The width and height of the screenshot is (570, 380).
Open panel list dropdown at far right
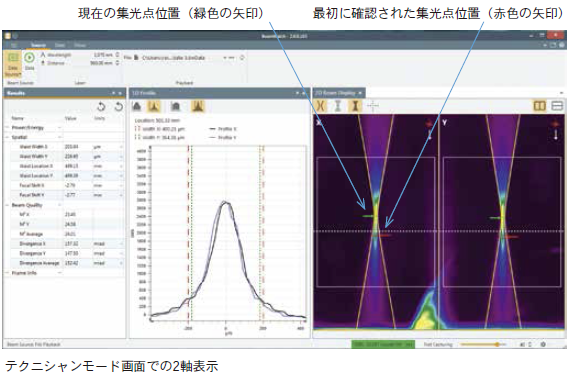562,93
